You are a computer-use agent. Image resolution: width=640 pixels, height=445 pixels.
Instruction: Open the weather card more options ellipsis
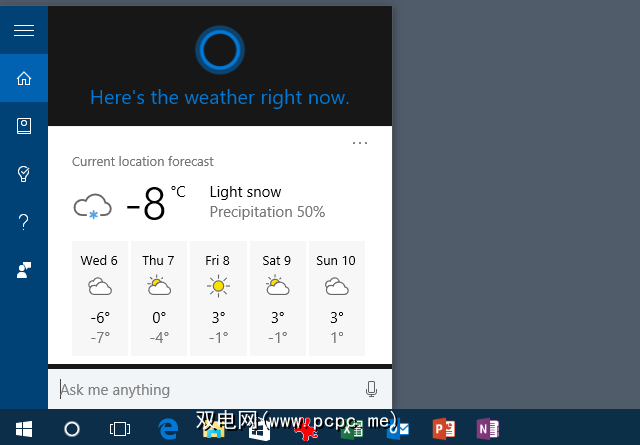[360, 144]
